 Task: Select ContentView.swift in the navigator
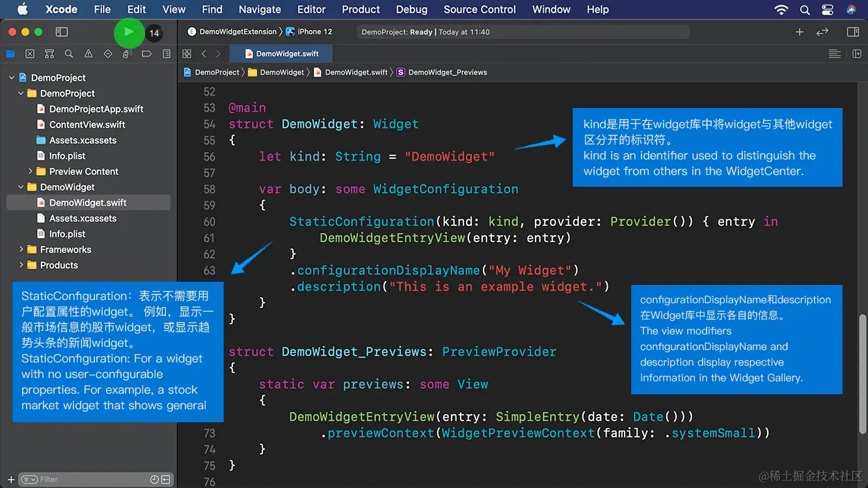click(x=88, y=124)
